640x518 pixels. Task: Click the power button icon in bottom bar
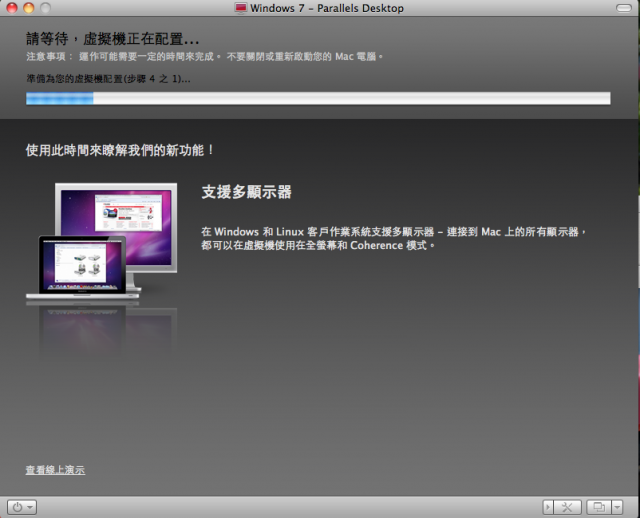(18, 507)
